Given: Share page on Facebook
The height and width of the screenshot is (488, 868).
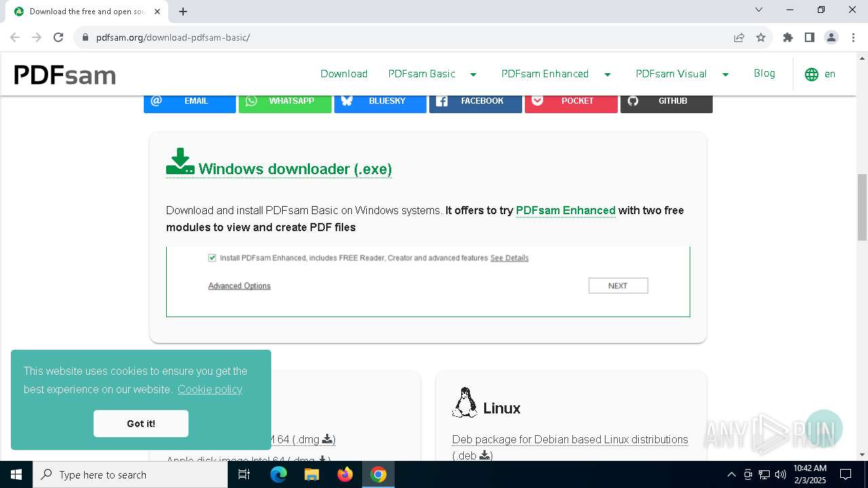Looking at the screenshot, I should pos(475,101).
